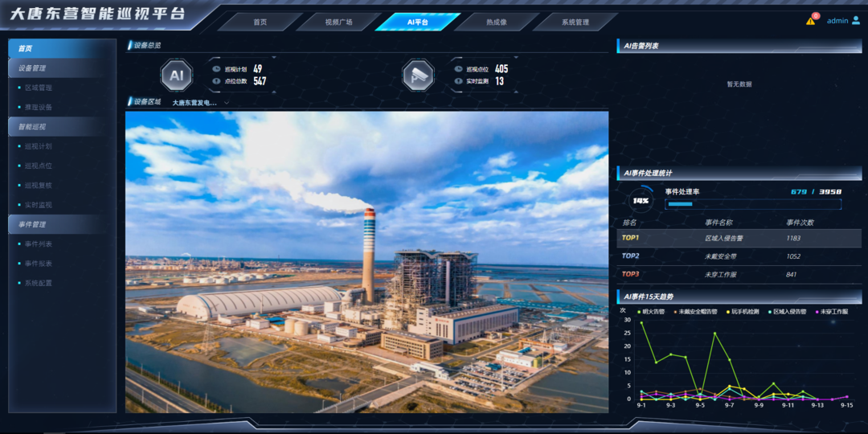Open 事件列表 in the sidebar
This screenshot has width=868, height=434.
coord(38,244)
